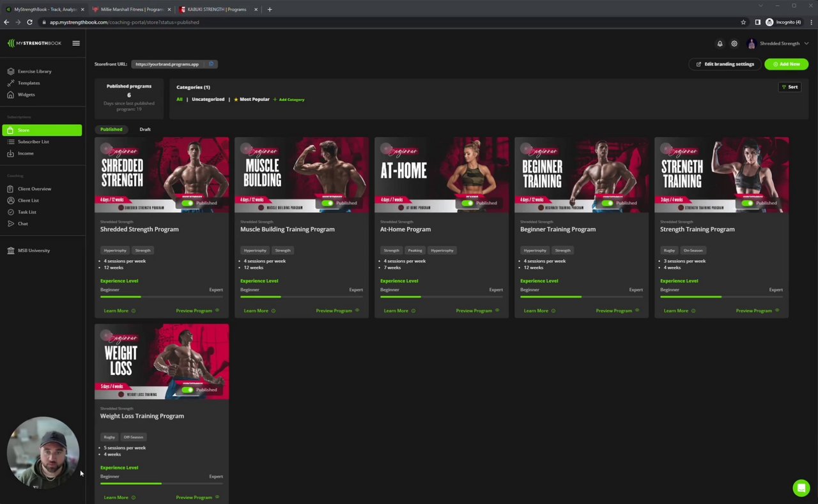This screenshot has width=818, height=504.
Task: Click the At-Home program thumbnail image
Action: coord(442,175)
